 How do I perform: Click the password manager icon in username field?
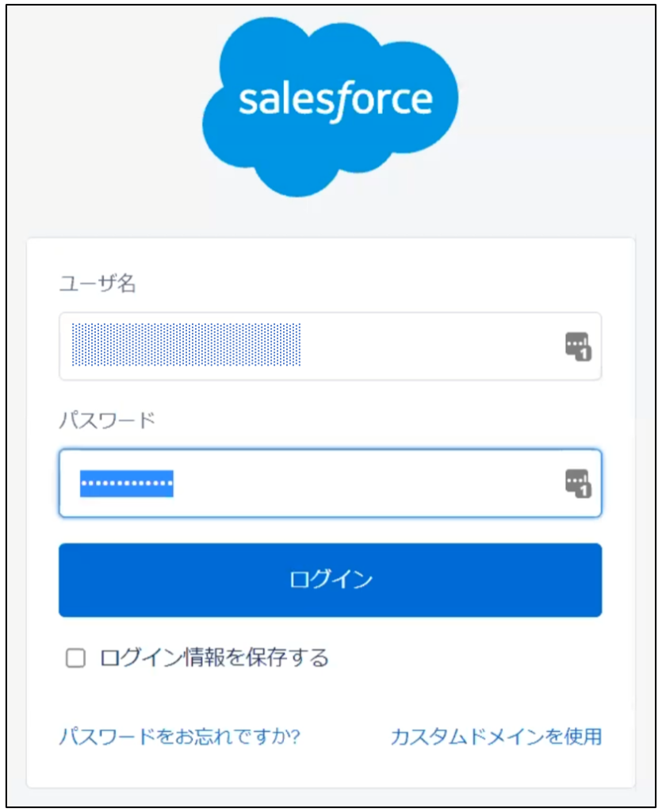pyautogui.click(x=578, y=347)
